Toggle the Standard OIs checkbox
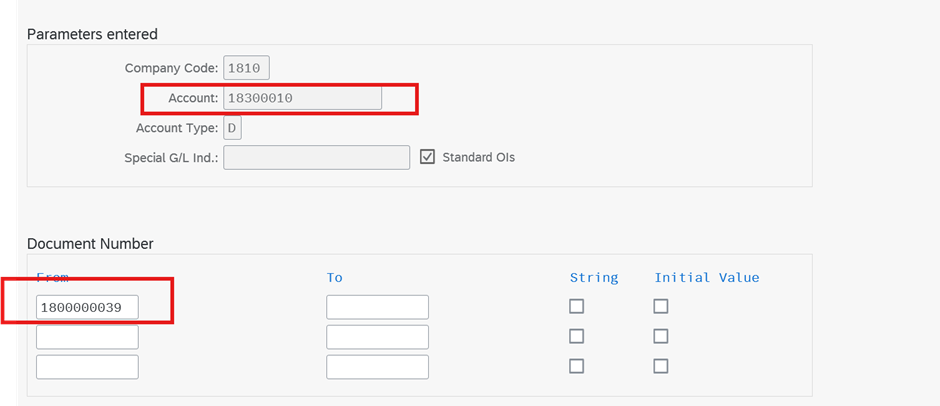940x406 pixels. 427,157
